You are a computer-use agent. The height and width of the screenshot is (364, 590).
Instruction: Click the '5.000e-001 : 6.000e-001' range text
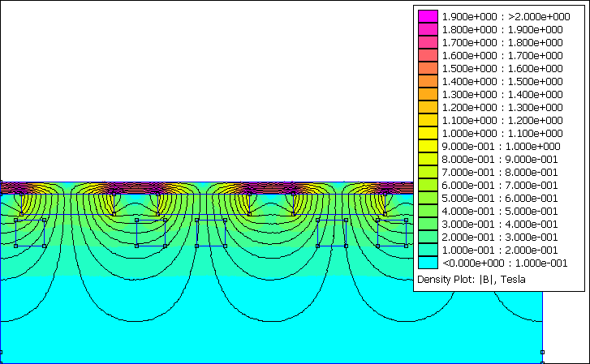tap(500, 198)
